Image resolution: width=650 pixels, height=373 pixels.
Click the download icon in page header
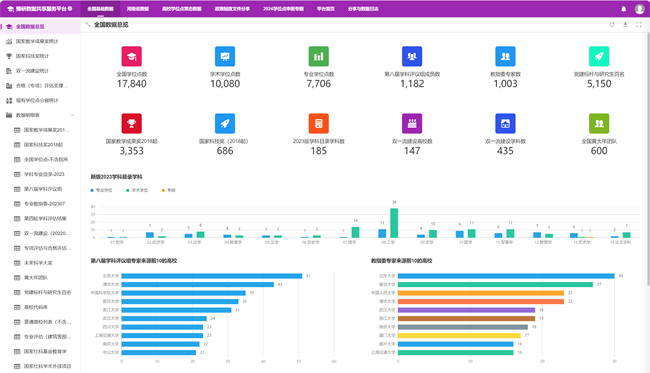tap(625, 25)
